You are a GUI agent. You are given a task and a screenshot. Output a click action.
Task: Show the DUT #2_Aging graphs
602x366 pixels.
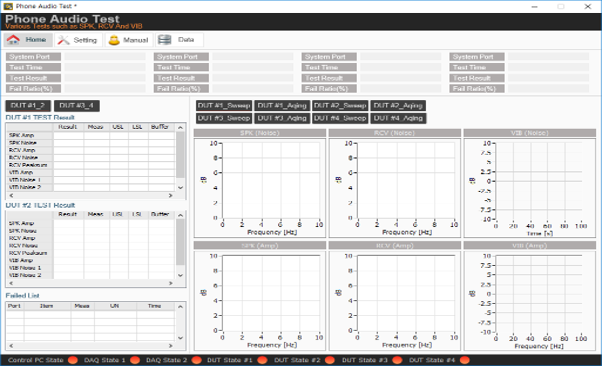(x=398, y=106)
